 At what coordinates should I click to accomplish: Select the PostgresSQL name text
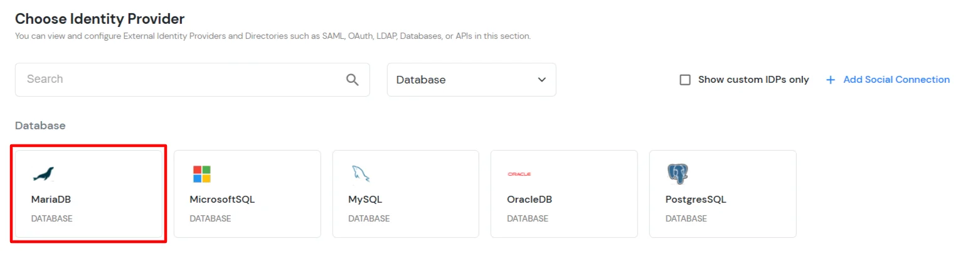(x=696, y=200)
